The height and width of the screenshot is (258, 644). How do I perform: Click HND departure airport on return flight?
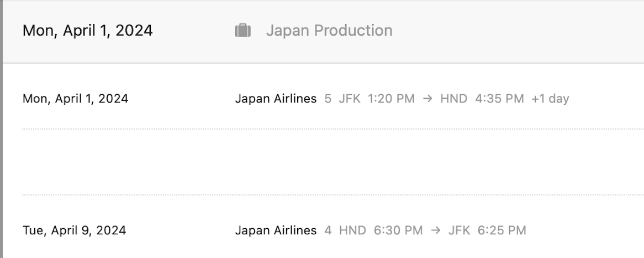click(x=352, y=230)
